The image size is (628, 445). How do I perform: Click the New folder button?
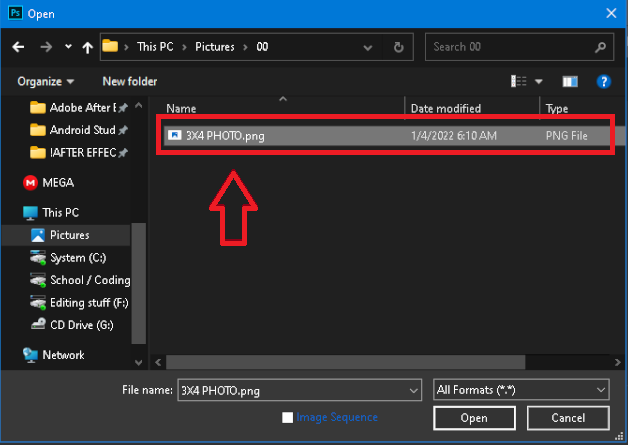[x=130, y=81]
